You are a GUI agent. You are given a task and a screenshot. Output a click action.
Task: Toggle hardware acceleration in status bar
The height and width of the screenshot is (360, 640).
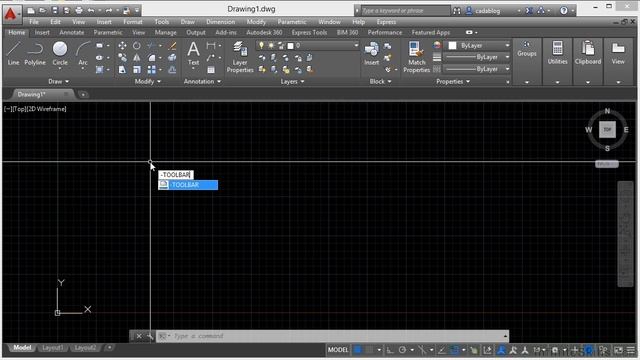coord(589,350)
